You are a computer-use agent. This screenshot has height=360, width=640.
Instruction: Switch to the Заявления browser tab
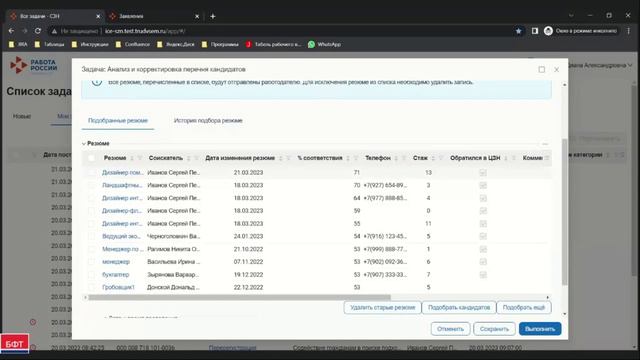point(154,16)
